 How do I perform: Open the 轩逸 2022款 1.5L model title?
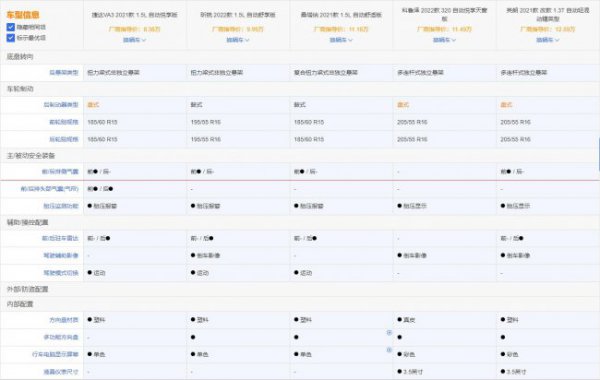(238, 15)
